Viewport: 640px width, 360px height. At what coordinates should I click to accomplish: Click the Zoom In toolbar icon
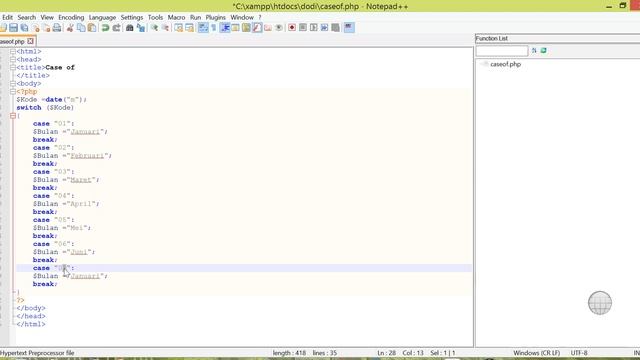(154, 28)
